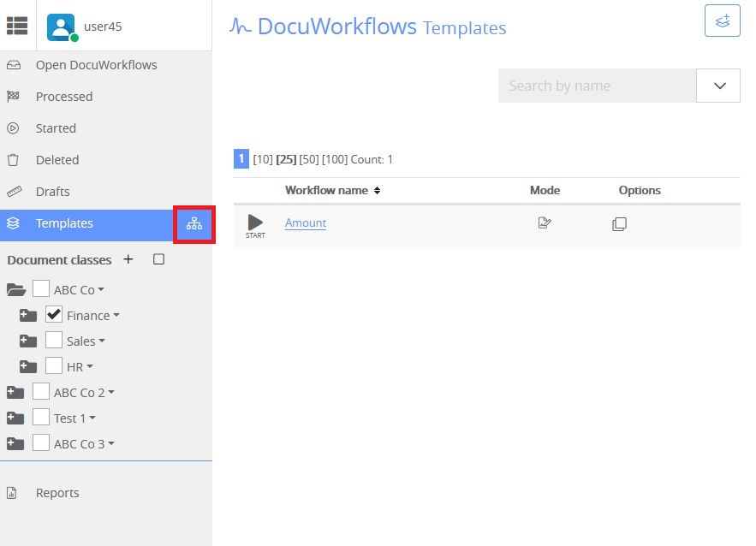Focus the Search by name field

[597, 86]
